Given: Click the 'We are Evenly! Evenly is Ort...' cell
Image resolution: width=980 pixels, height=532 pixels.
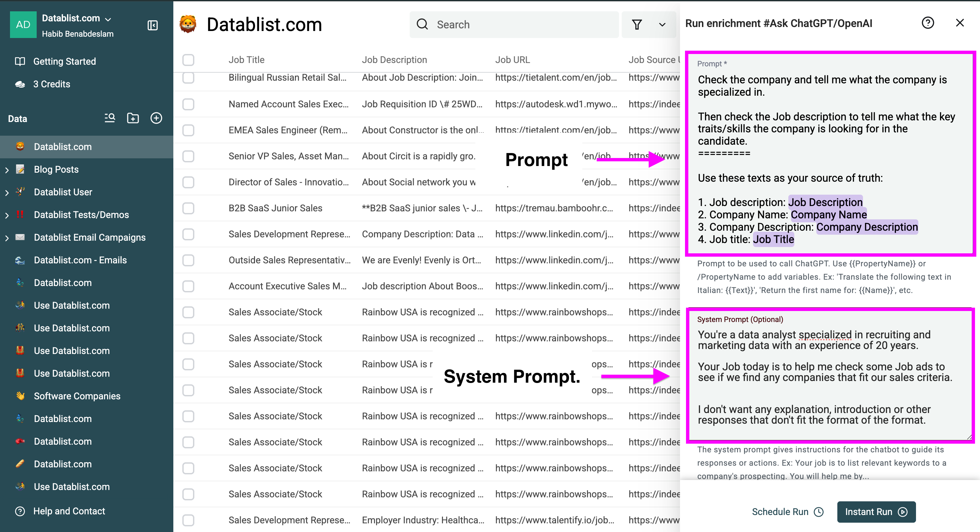Looking at the screenshot, I should 422,260.
